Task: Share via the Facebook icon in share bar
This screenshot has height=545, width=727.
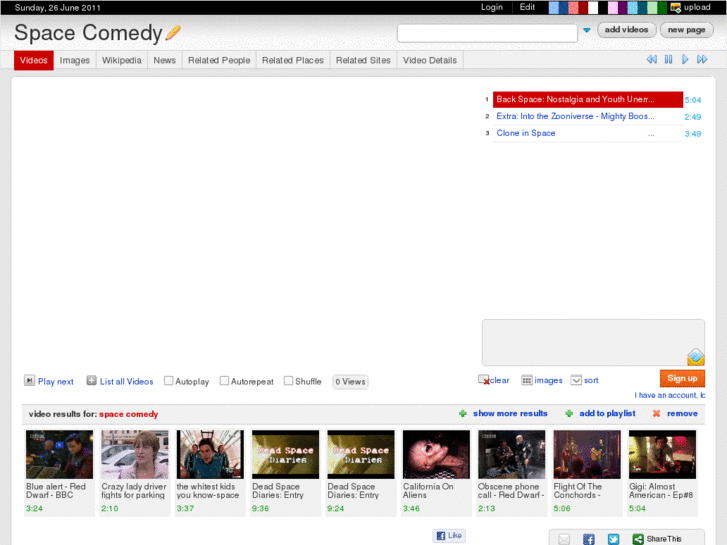Action: [x=589, y=539]
